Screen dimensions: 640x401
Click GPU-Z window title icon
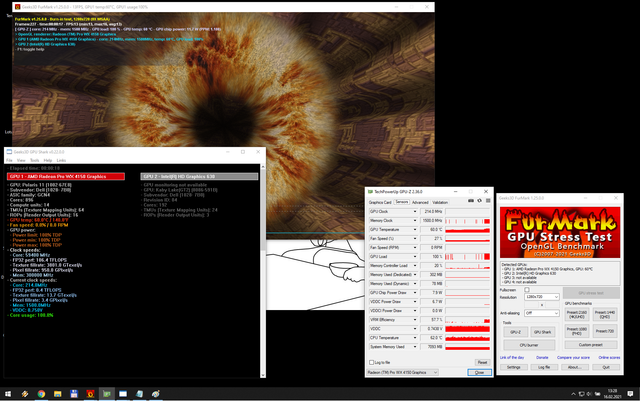pyautogui.click(x=370, y=192)
